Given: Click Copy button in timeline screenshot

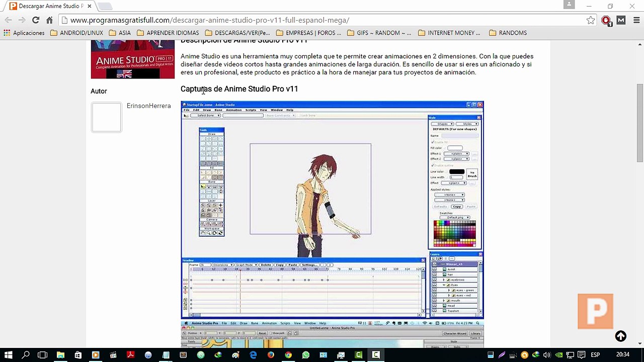Looking at the screenshot, I should [x=280, y=265].
